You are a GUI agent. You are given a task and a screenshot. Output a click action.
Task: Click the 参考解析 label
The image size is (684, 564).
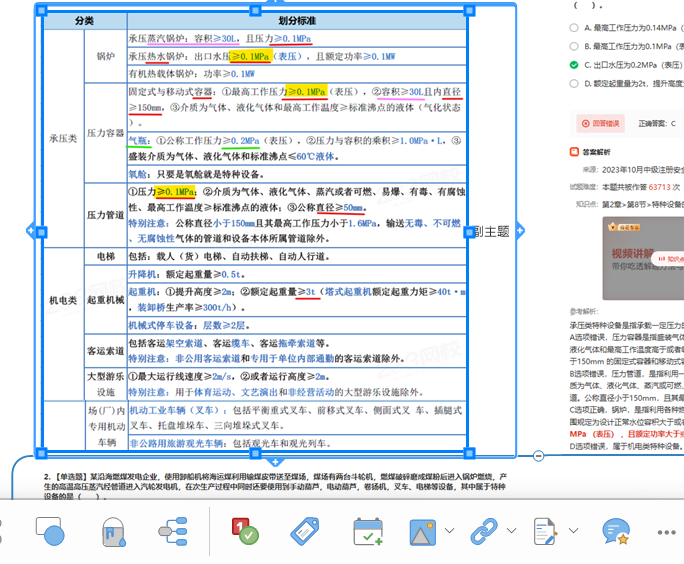point(584,311)
